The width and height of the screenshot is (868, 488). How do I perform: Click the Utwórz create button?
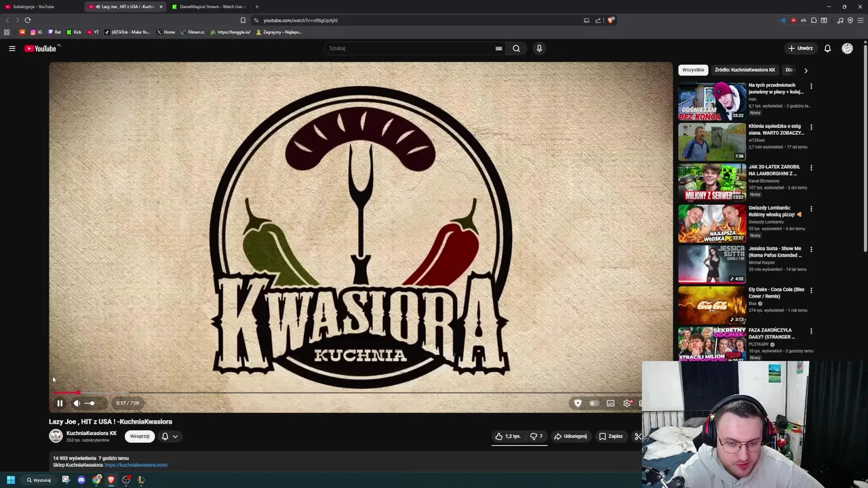click(x=800, y=48)
